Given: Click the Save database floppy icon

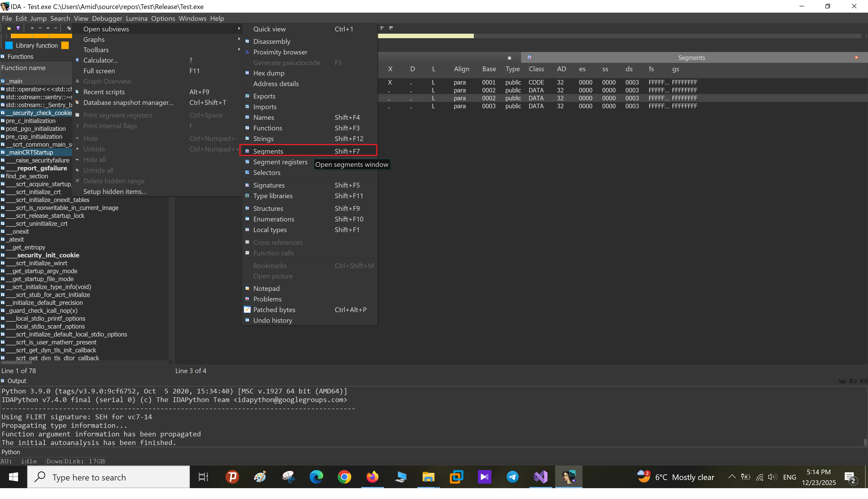Looking at the screenshot, I should pyautogui.click(x=18, y=28).
